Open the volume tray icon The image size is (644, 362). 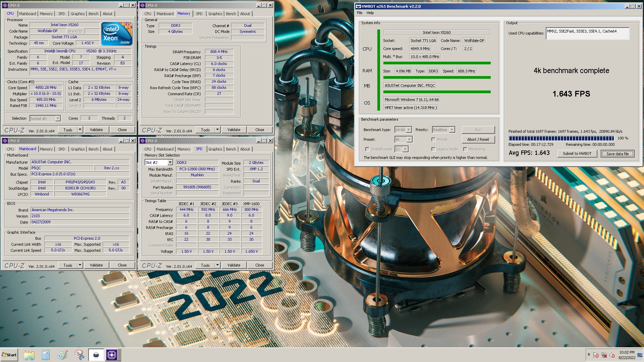click(x=612, y=355)
